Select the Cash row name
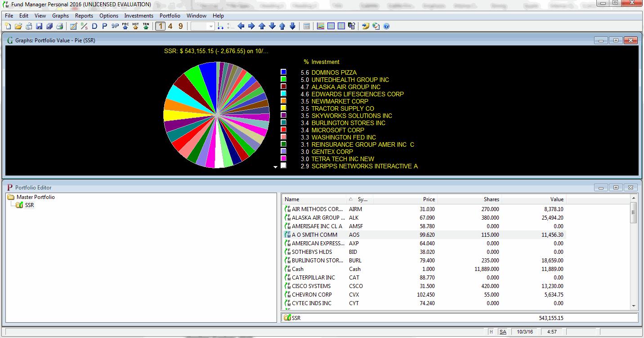The height and width of the screenshot is (338, 644). 298,269
